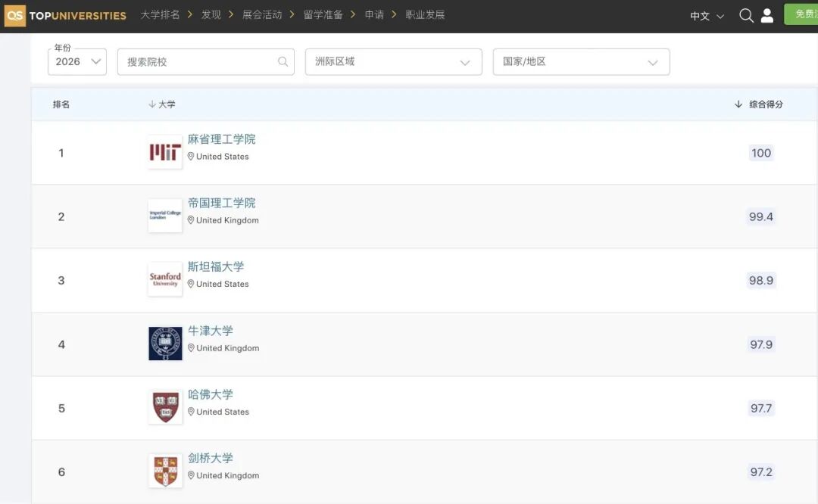This screenshot has height=504, width=818.
Task: Click rank number 1 in the table
Action: point(61,153)
